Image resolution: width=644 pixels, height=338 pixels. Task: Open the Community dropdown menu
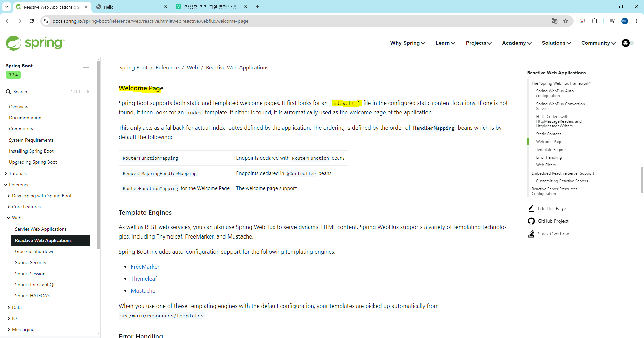click(598, 43)
